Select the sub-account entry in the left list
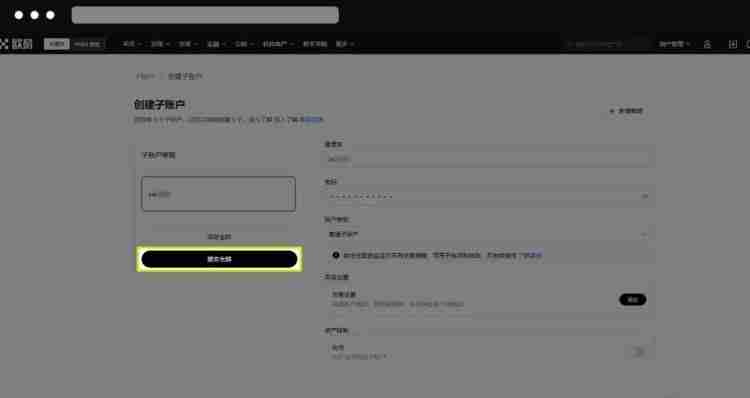The width and height of the screenshot is (750, 398). (x=219, y=194)
